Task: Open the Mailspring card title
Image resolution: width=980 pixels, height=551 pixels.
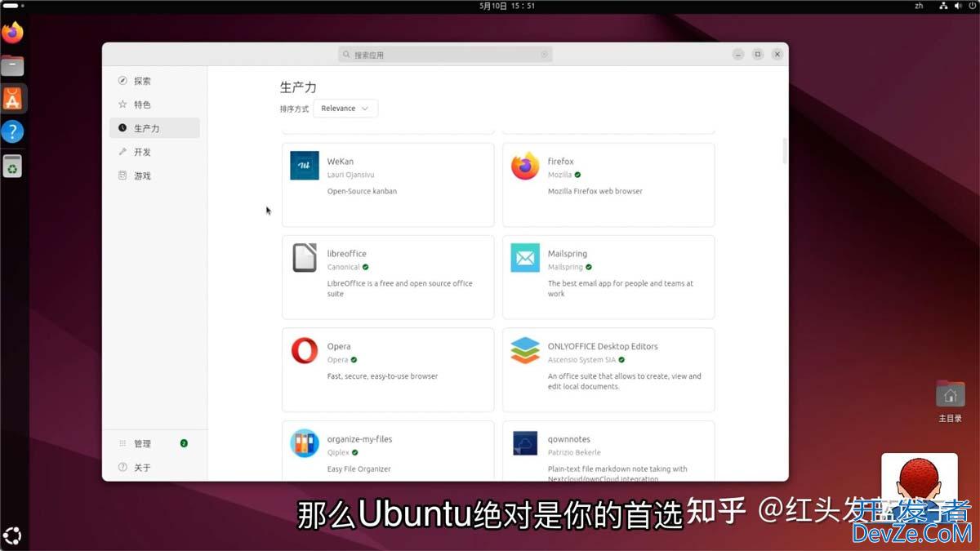Action: tap(568, 254)
